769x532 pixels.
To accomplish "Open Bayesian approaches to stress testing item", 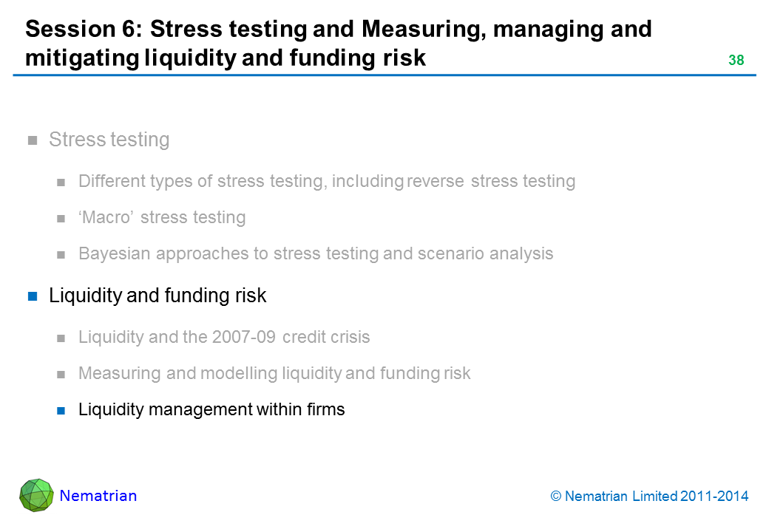I will [x=315, y=253].
